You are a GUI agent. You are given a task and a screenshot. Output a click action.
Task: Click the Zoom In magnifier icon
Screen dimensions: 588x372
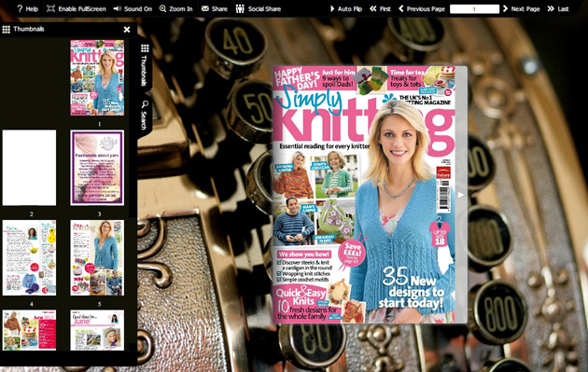click(x=162, y=8)
